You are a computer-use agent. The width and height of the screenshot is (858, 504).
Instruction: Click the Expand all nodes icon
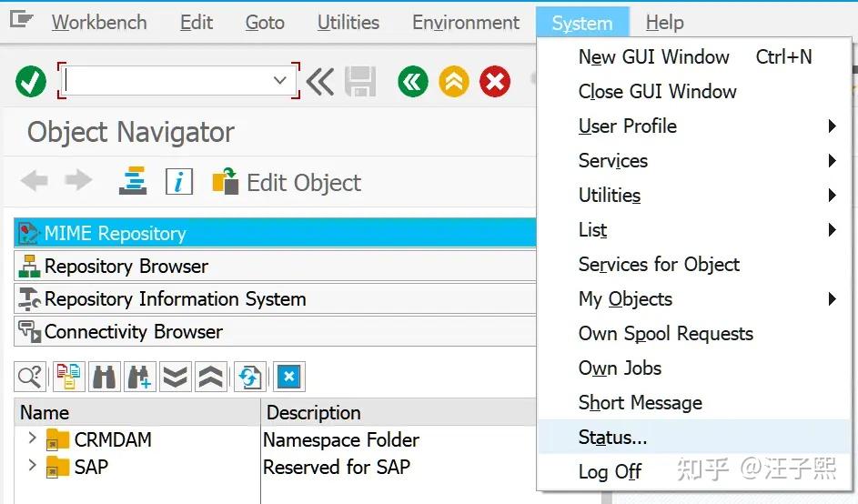tap(176, 377)
